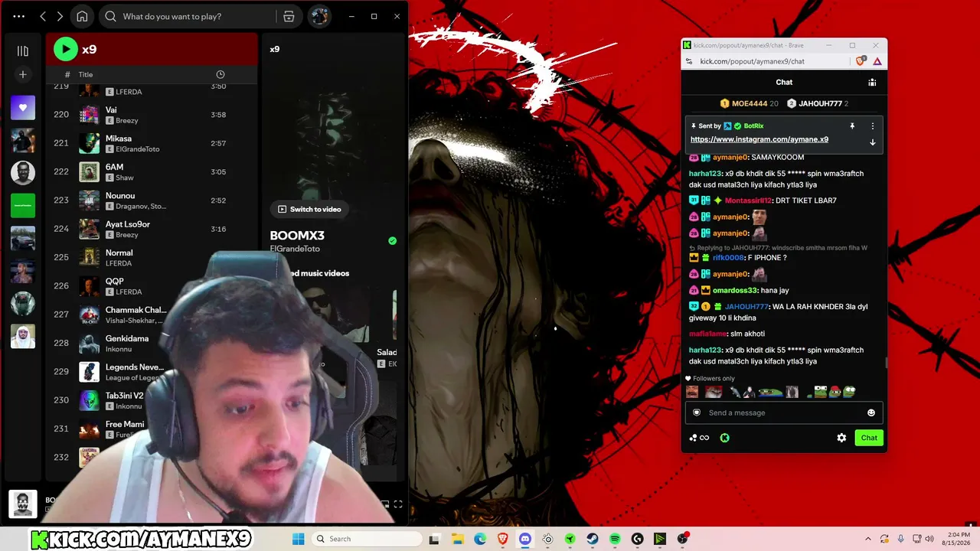980x551 pixels.
Task: Open the chat users list icon beside Chat
Action: coord(872,83)
